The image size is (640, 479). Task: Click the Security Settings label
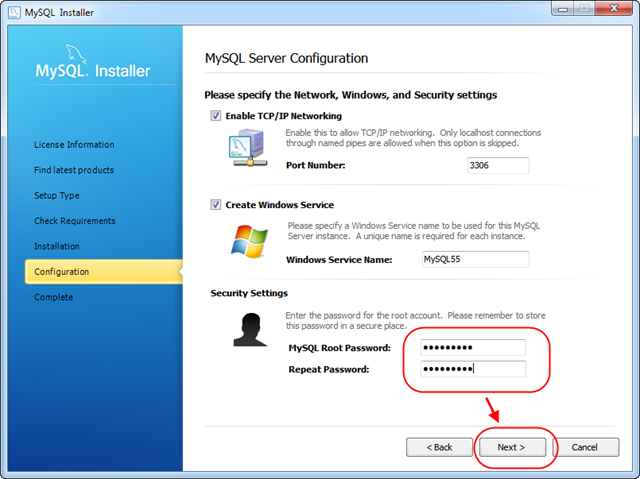tap(249, 293)
